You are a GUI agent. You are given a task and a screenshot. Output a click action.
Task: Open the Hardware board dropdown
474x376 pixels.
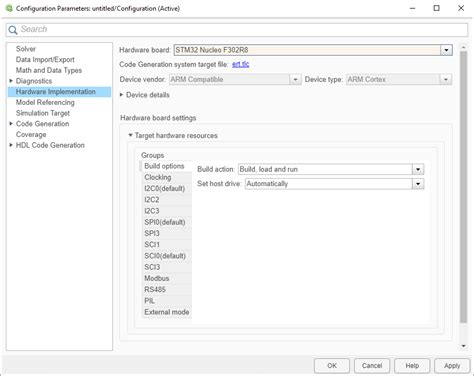446,50
